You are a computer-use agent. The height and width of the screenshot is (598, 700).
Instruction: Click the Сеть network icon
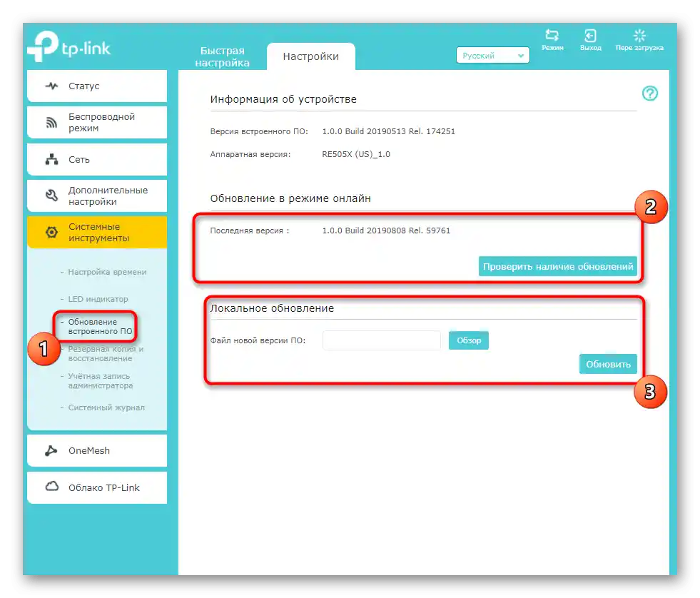[x=52, y=159]
